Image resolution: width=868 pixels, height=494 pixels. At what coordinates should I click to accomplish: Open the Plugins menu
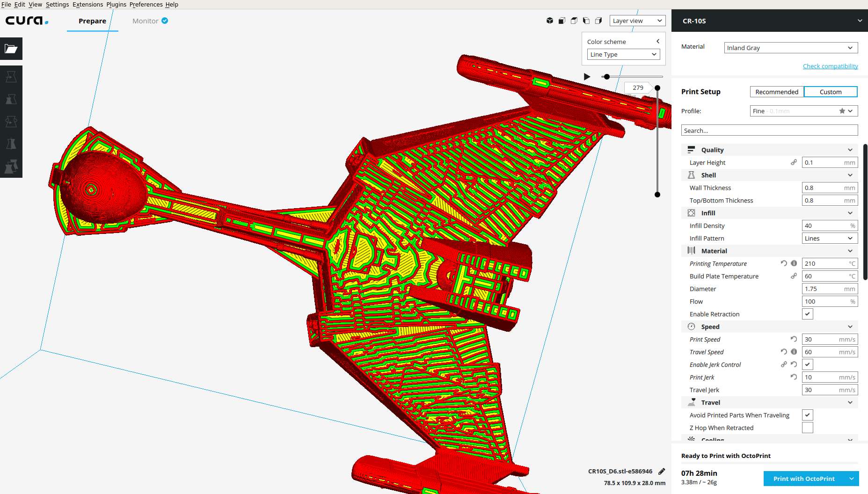(x=116, y=4)
